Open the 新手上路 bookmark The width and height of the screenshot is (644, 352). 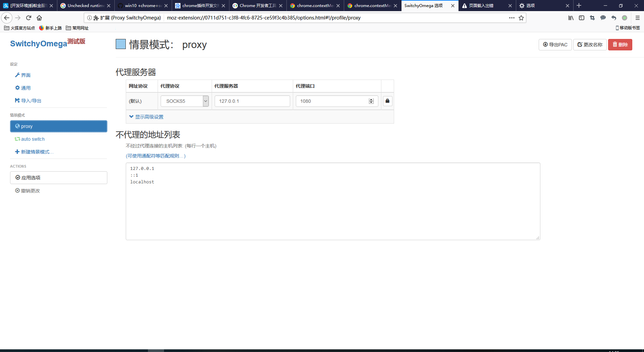[50, 28]
